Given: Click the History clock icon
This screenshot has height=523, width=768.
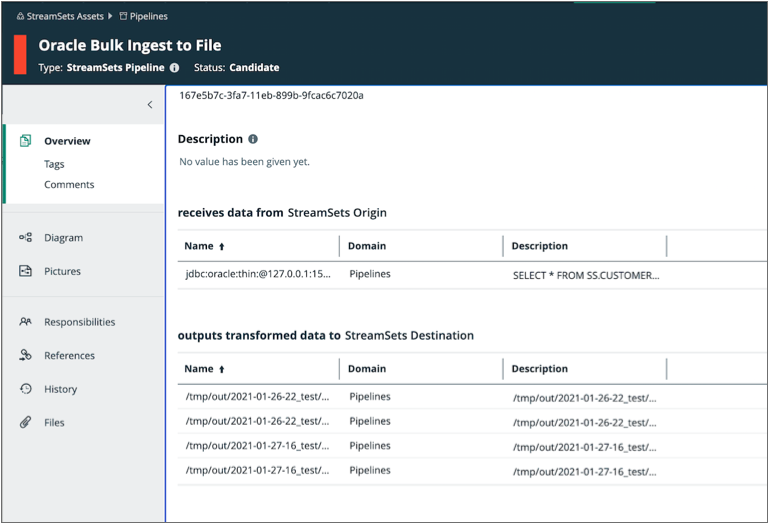Looking at the screenshot, I should [x=26, y=389].
